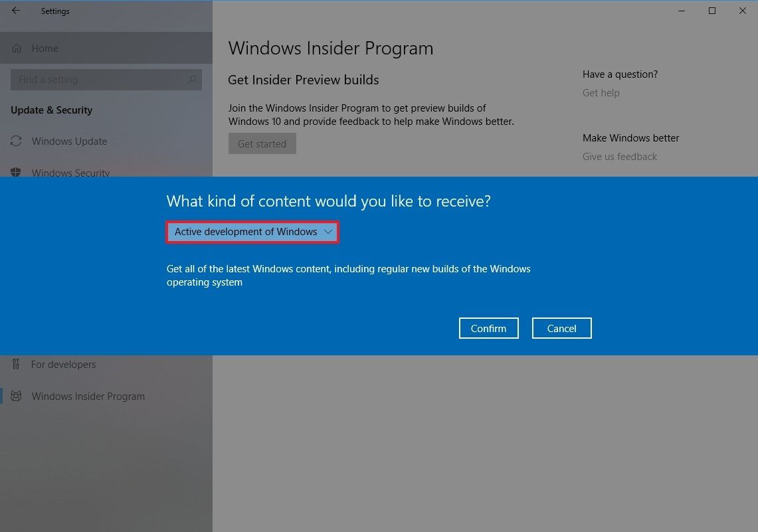Image resolution: width=758 pixels, height=532 pixels.
Task: Click the Windows Security shield icon
Action: 17,173
